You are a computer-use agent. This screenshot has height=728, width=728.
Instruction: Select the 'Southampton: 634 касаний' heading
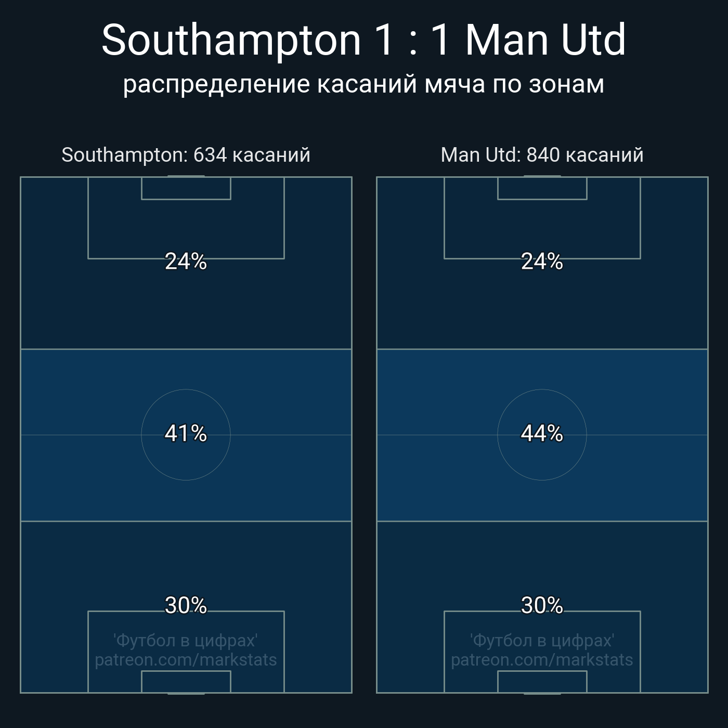point(186,155)
